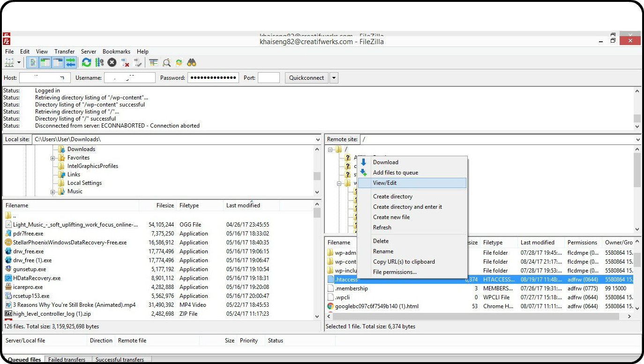Select File permissions... in context menu
Image resolution: width=644 pixels, height=364 pixels.
point(412,272)
